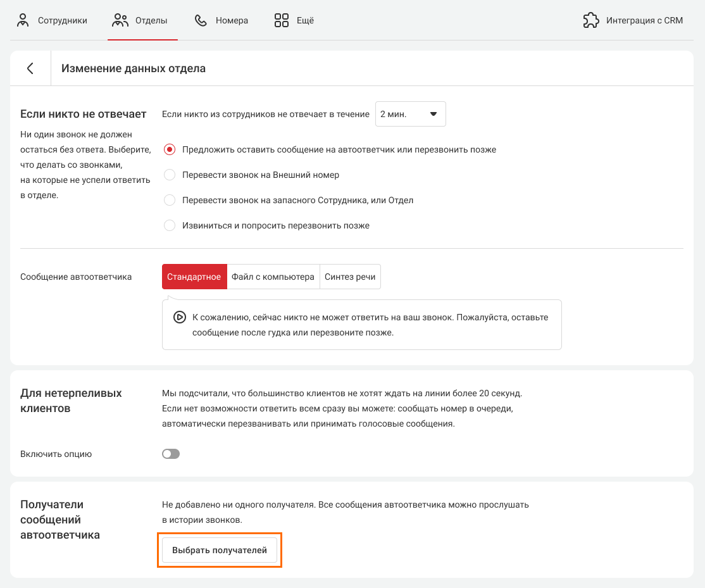This screenshot has width=705, height=588.
Task: Click the Отделы group icon
Action: [x=120, y=20]
